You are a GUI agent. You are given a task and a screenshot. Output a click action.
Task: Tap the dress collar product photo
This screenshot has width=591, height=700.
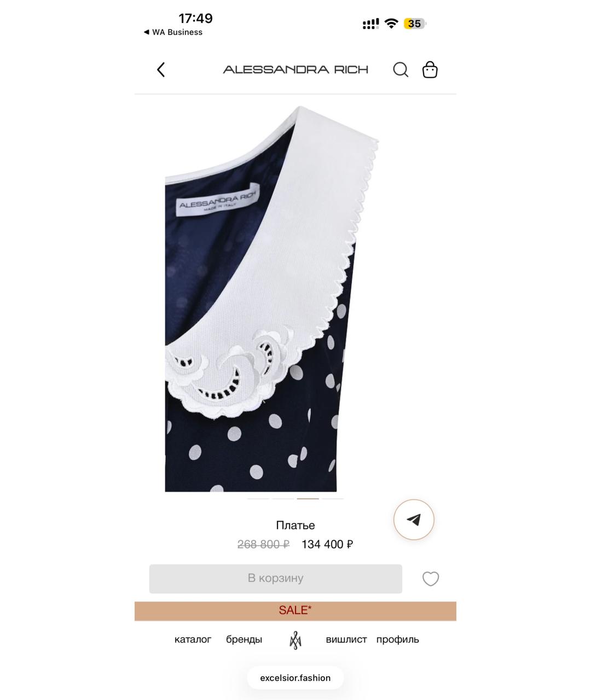[272, 298]
